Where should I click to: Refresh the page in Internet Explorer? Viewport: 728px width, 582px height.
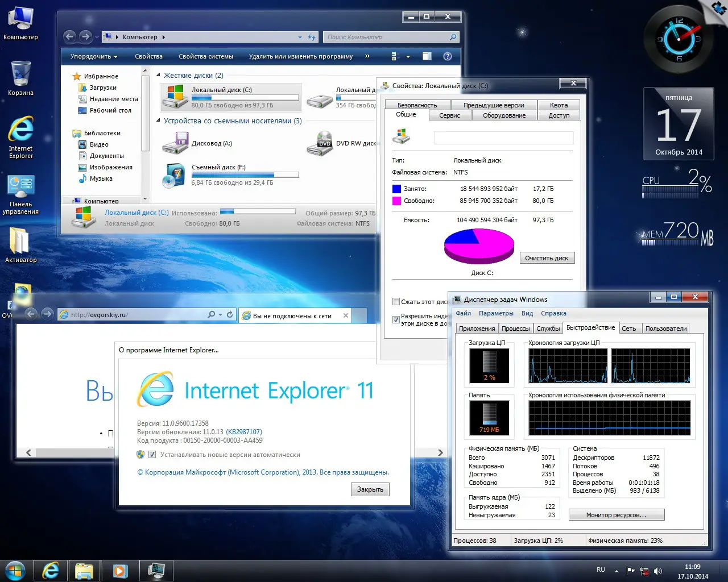tap(230, 314)
